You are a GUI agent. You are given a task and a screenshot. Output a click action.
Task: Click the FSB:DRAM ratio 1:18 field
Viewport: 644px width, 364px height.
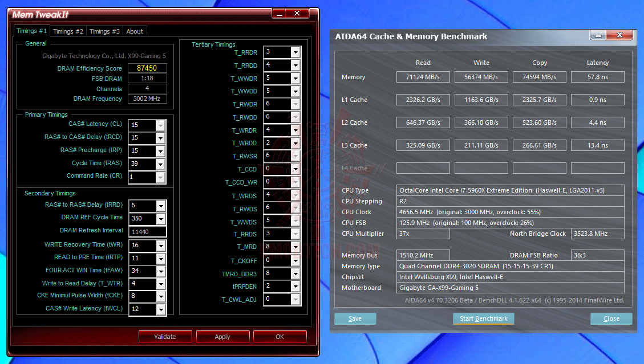tap(147, 79)
